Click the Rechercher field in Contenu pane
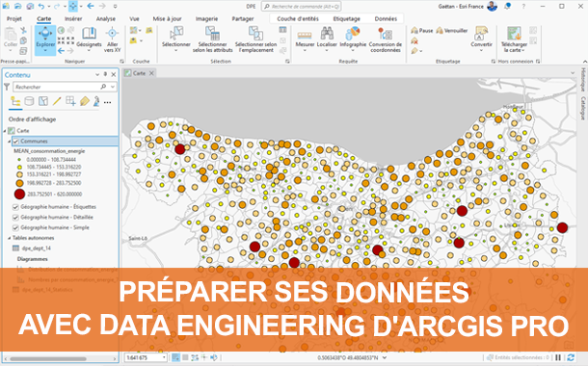This screenshot has width=588, height=366. 56,87
